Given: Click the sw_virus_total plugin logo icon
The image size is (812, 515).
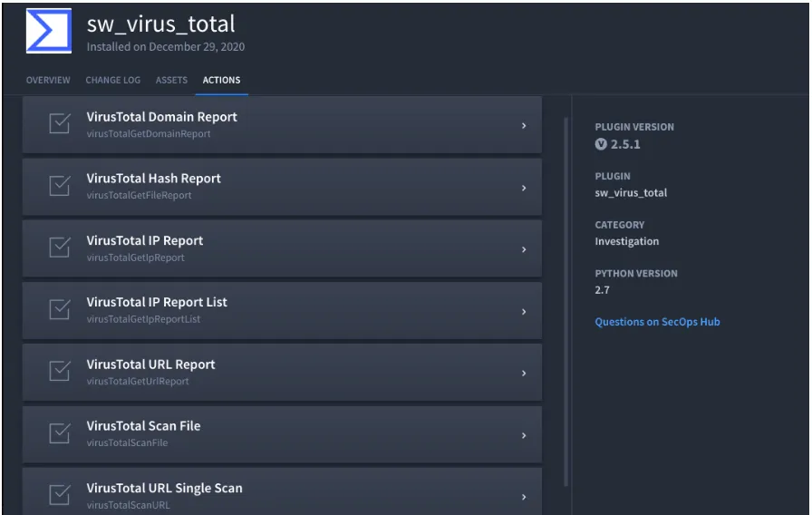Looking at the screenshot, I should (x=49, y=31).
